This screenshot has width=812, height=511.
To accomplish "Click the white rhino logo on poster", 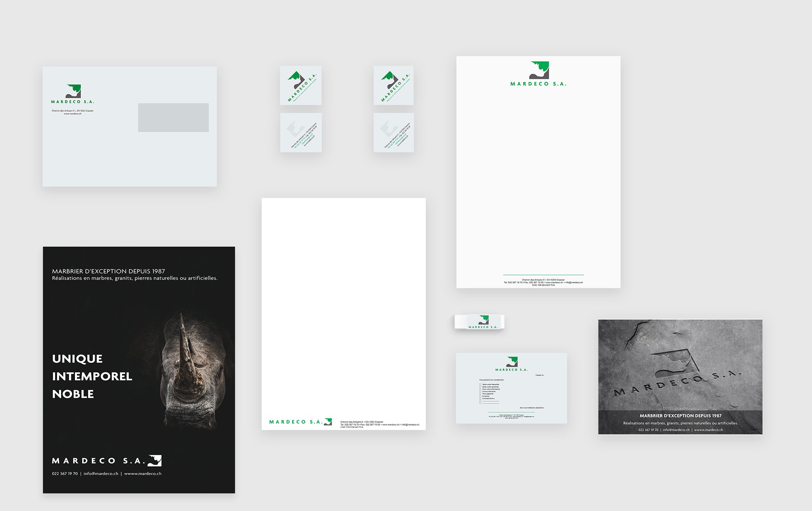I will [x=155, y=461].
